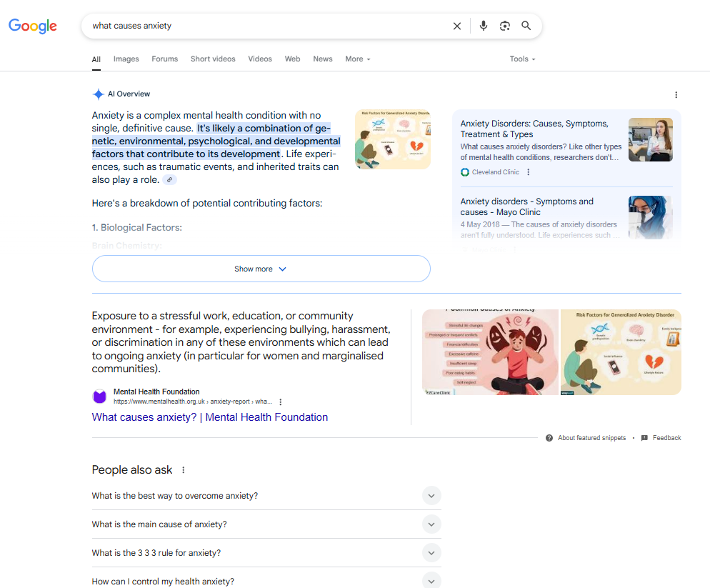Click the 'People also ask' heading
This screenshot has width=710, height=588.
tap(131, 470)
